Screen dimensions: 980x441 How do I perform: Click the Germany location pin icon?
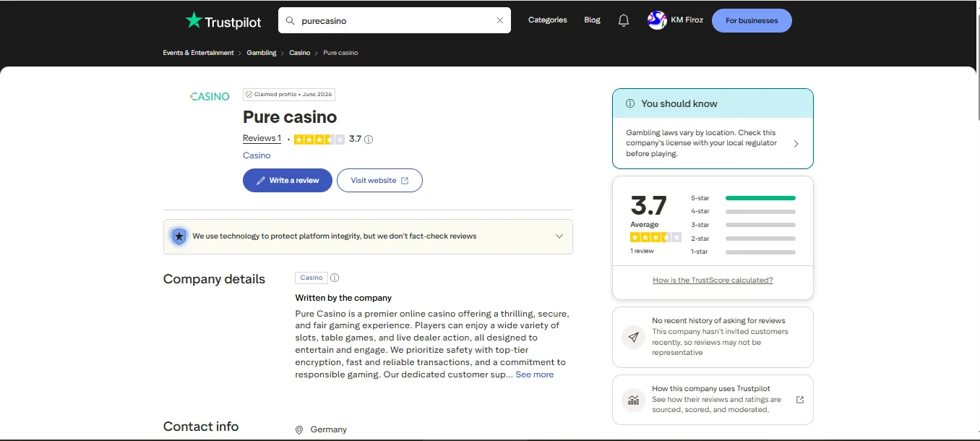tap(299, 430)
